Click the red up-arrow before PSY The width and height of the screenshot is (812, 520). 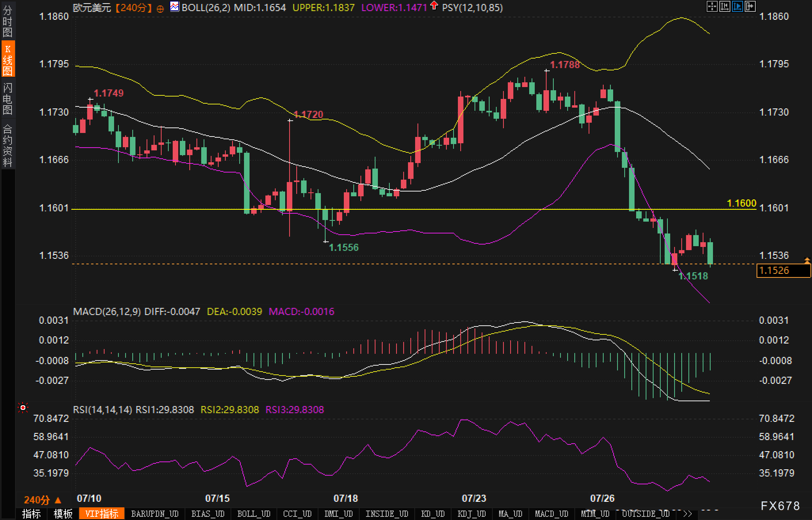(434, 6)
